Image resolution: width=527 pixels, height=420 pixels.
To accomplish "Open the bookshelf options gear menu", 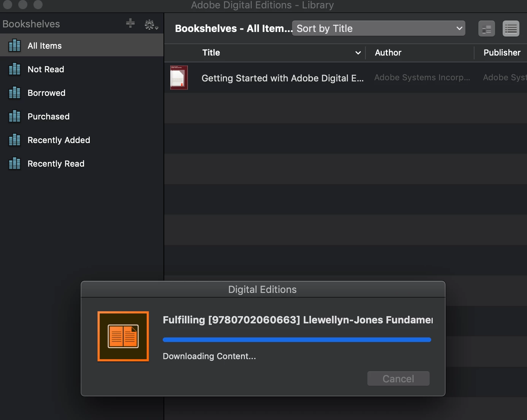I will (x=151, y=25).
